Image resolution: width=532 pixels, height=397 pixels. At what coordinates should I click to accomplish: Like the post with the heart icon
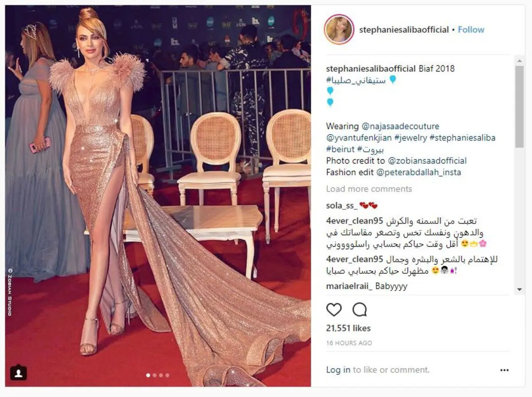click(x=334, y=309)
